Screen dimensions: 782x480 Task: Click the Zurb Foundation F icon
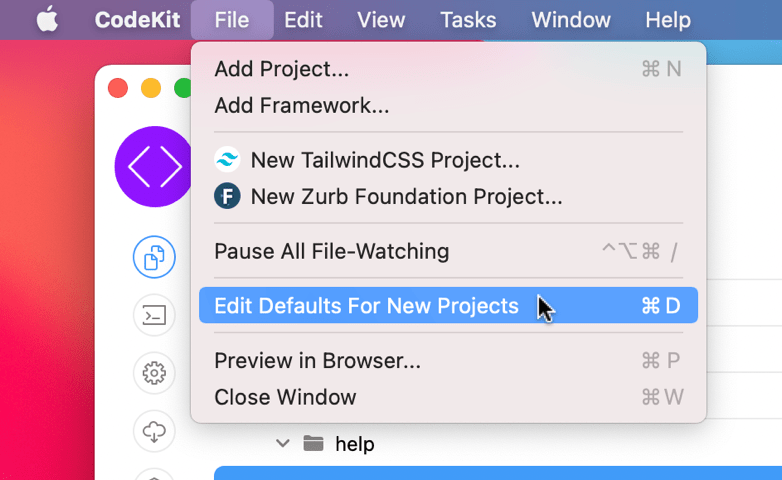point(227,196)
